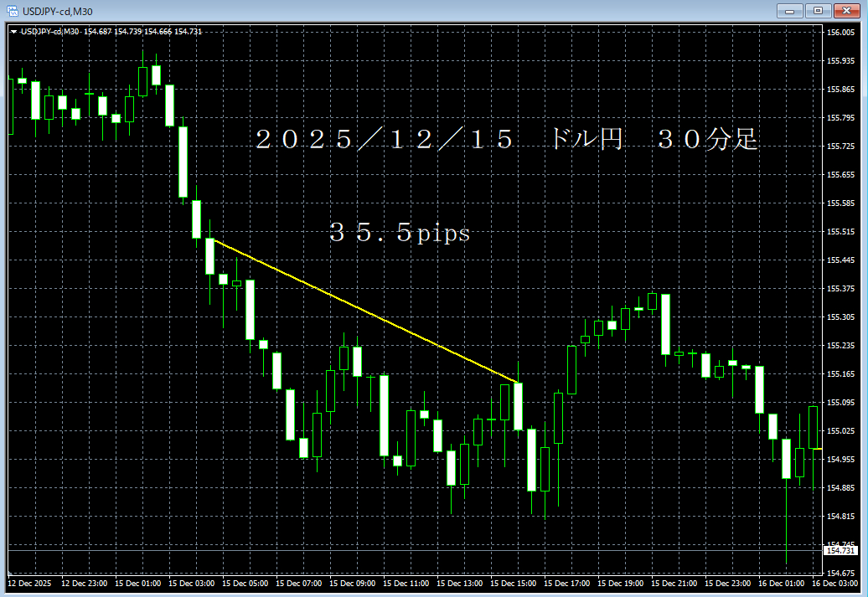Screen dimensions: 868x597
Task: Click the open value 154.687 in the quote line
Action: click(x=97, y=30)
